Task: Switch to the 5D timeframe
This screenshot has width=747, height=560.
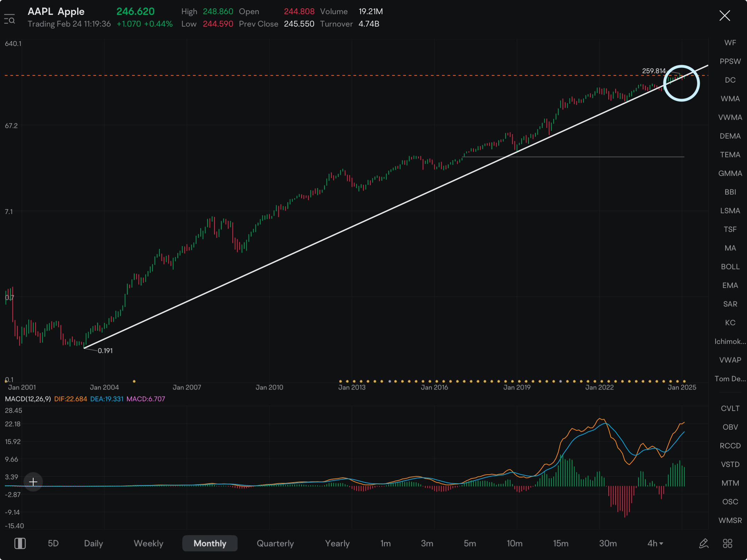Action: tap(53, 543)
